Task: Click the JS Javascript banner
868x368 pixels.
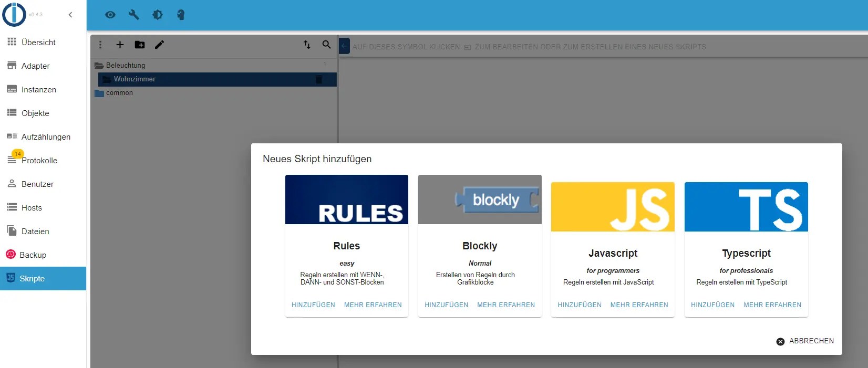Action: pyautogui.click(x=613, y=207)
